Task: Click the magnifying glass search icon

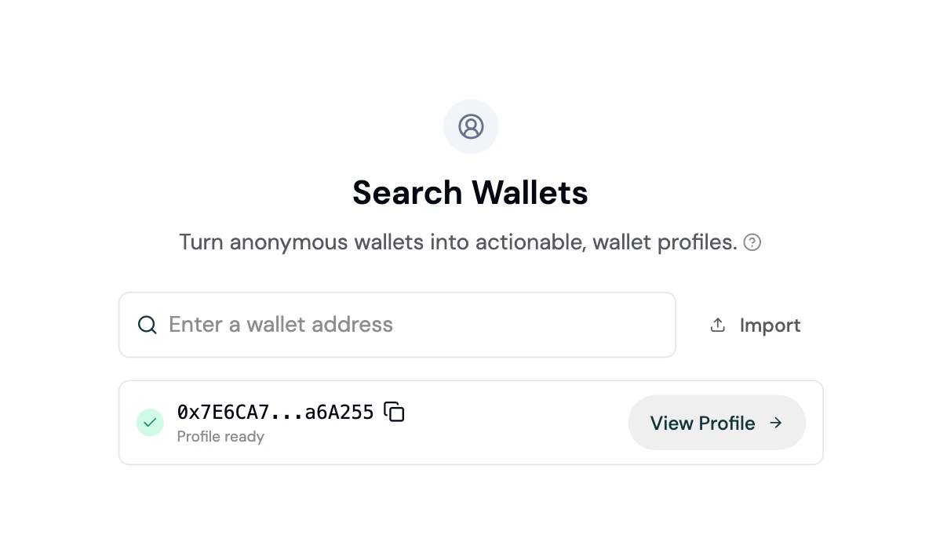Action: click(148, 324)
